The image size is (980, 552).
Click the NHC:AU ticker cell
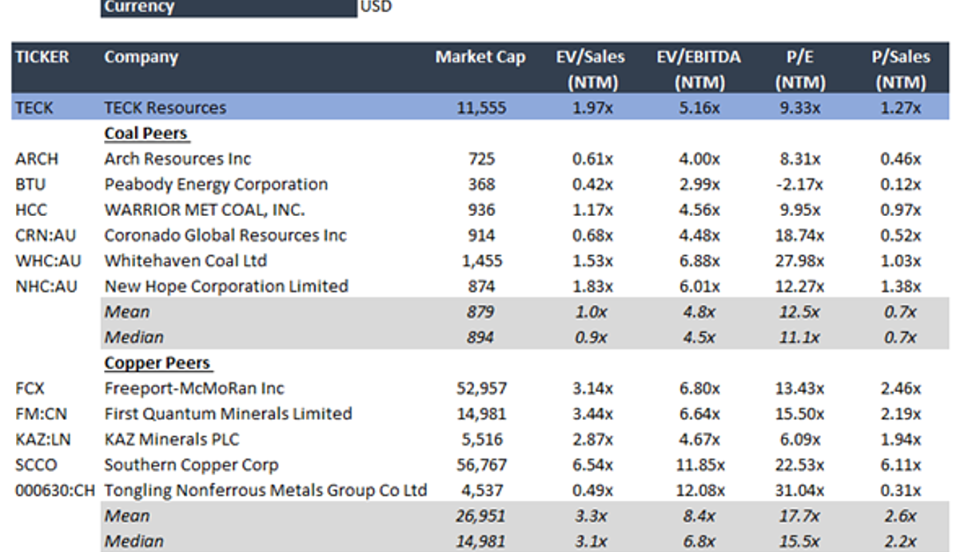click(46, 286)
